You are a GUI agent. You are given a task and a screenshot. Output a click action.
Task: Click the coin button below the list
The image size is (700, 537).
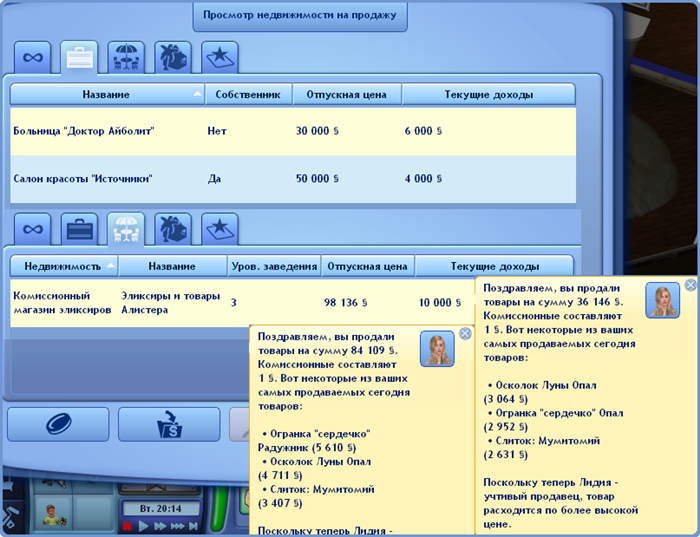click(x=58, y=424)
